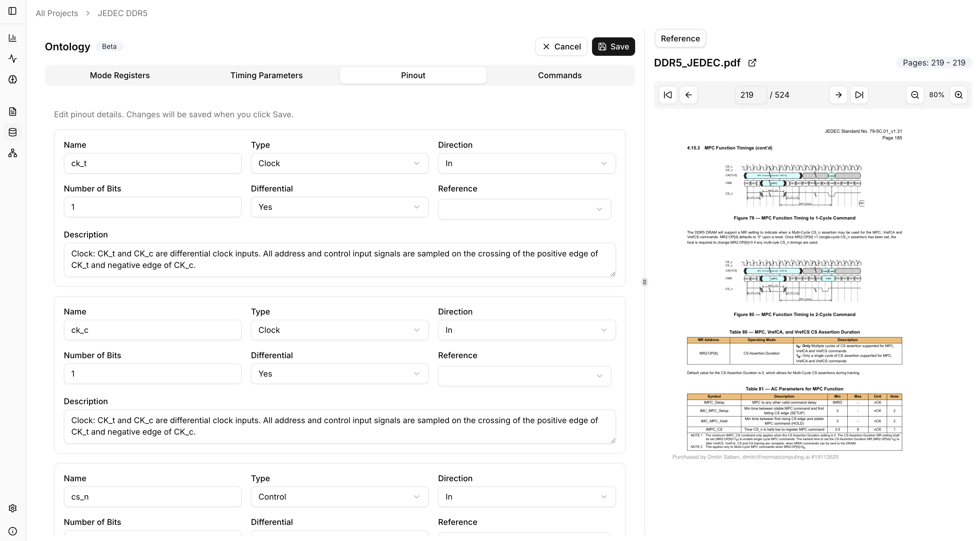
Task: Open the document panel in sidebar
Action: (x=13, y=111)
